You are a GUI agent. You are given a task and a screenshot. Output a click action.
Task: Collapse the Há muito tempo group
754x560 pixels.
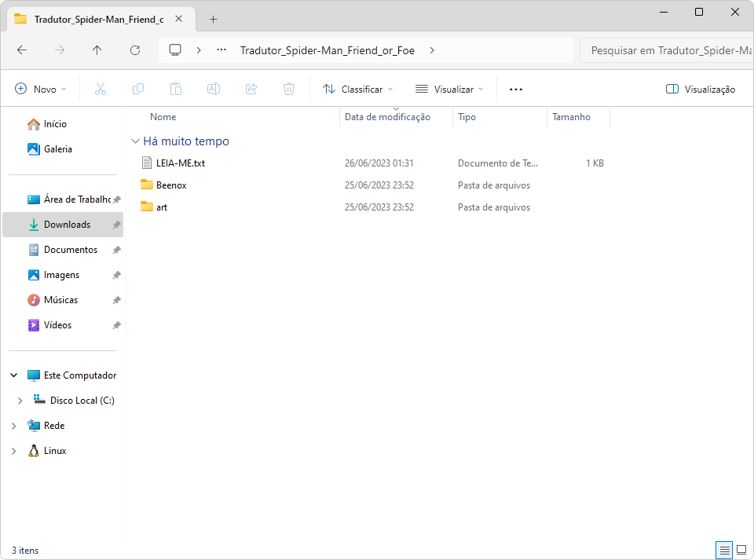coord(136,141)
